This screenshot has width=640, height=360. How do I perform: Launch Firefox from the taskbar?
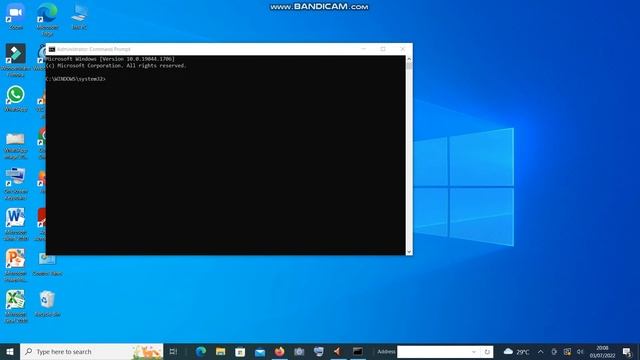[x=280, y=351]
